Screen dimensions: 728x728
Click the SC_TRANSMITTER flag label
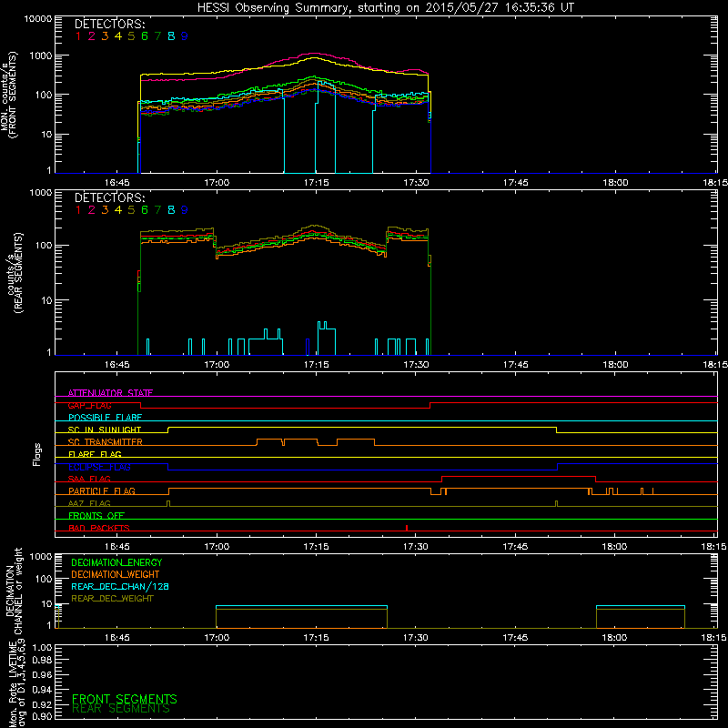point(106,442)
